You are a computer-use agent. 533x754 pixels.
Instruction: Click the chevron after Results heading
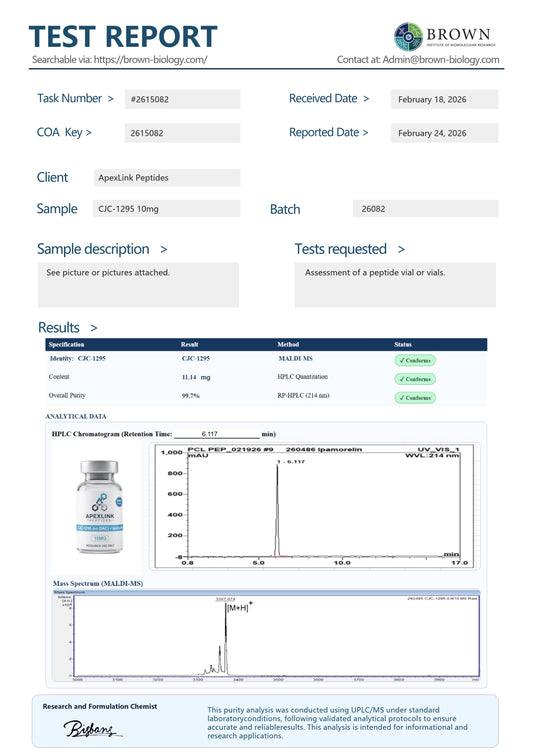94,328
